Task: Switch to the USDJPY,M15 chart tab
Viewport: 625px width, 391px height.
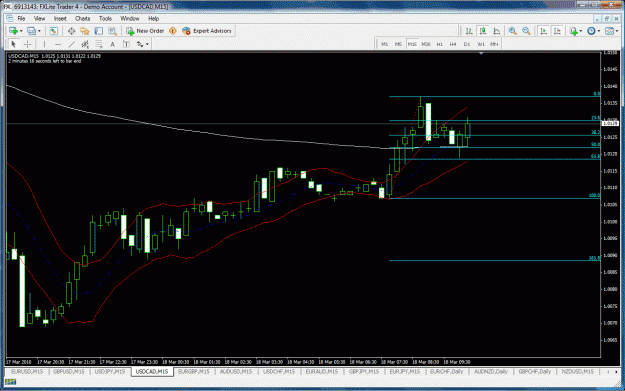Action: point(110,371)
